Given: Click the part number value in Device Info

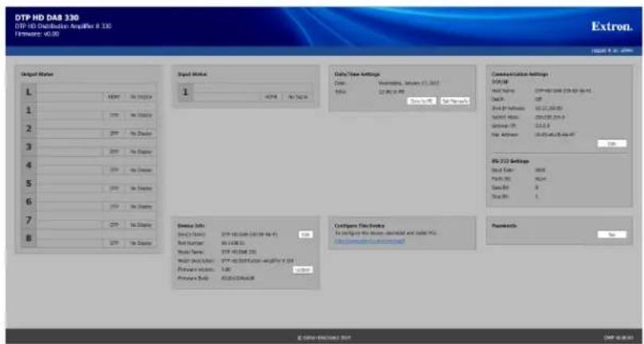Looking at the screenshot, I should (x=233, y=243).
